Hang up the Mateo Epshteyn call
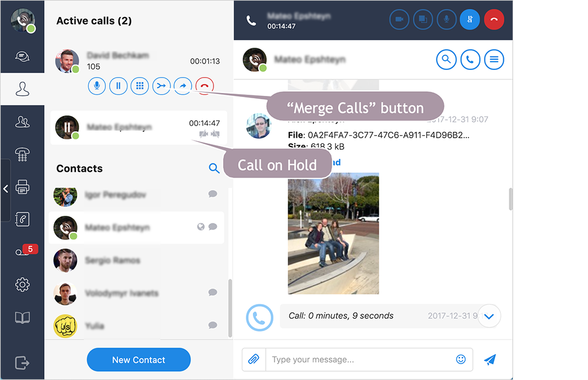The image size is (588, 380). [494, 19]
